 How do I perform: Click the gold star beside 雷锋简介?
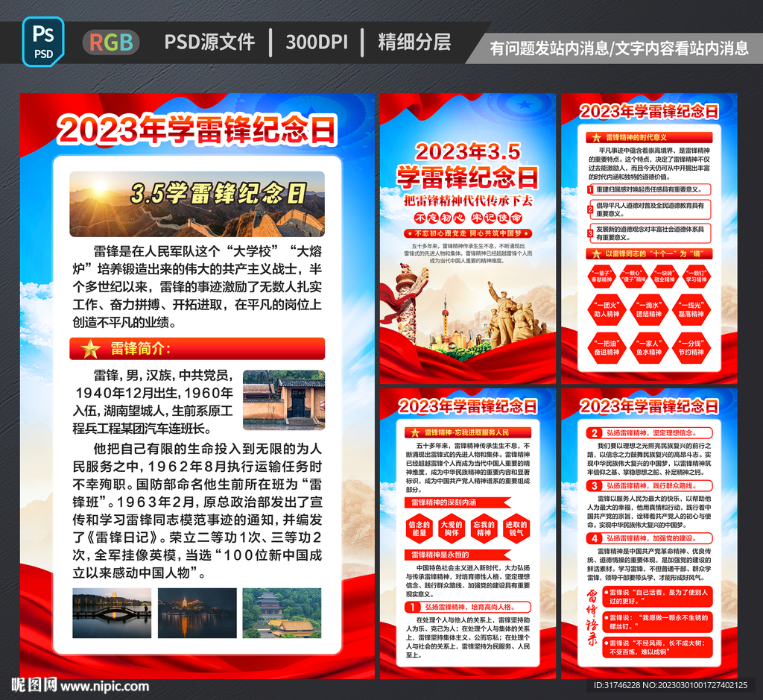90,349
